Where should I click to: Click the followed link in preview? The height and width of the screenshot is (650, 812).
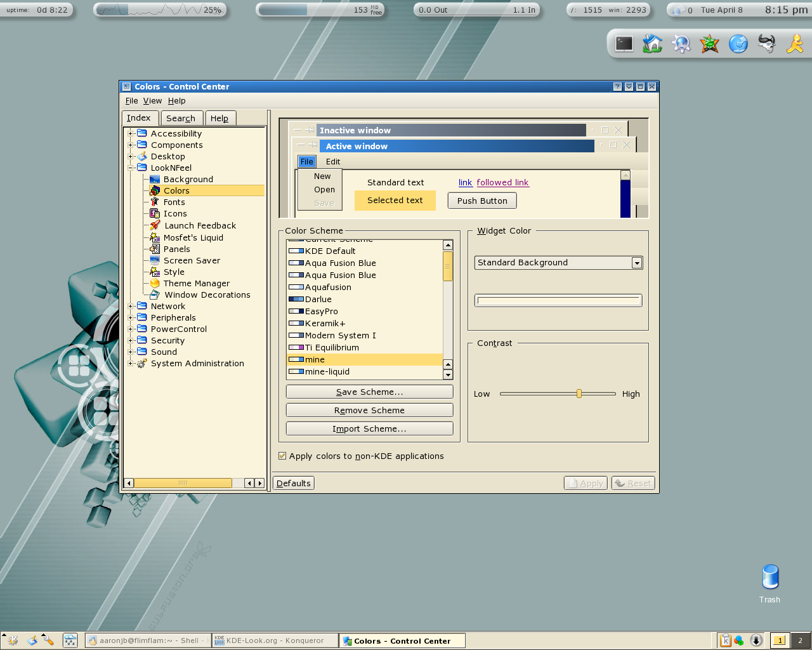pyautogui.click(x=502, y=182)
